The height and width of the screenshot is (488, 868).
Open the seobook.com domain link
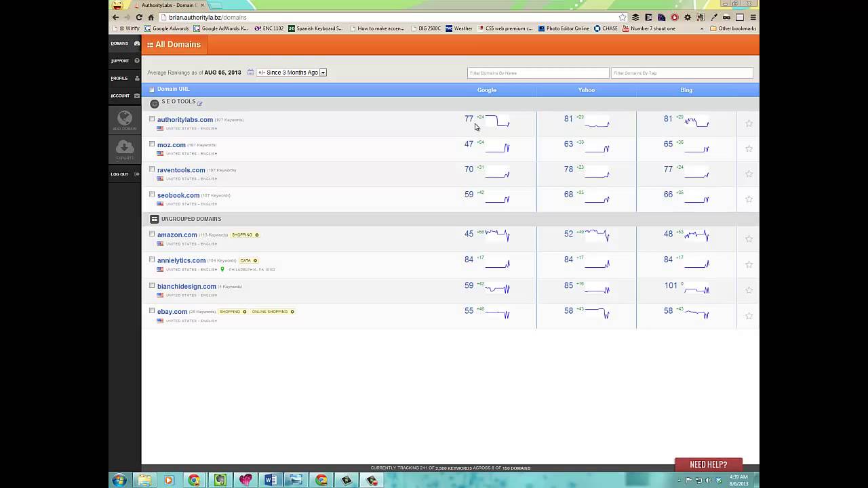178,195
